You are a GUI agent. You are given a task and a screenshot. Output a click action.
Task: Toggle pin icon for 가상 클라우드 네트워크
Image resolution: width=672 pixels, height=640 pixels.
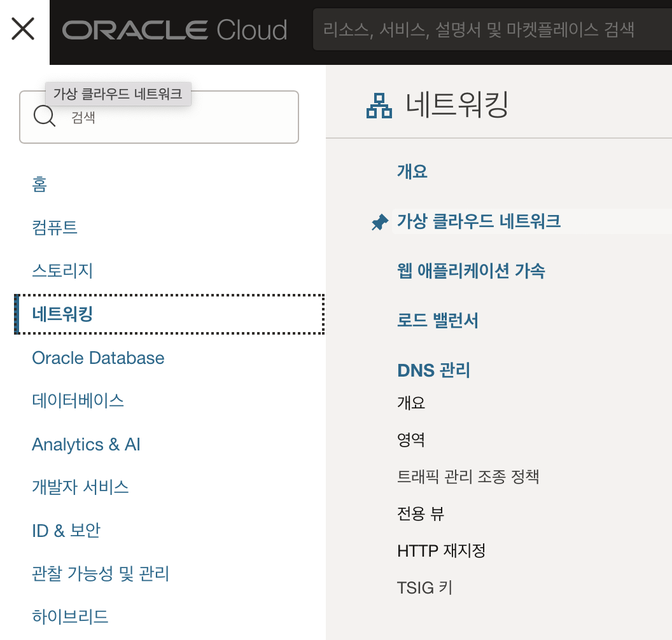pos(380,222)
